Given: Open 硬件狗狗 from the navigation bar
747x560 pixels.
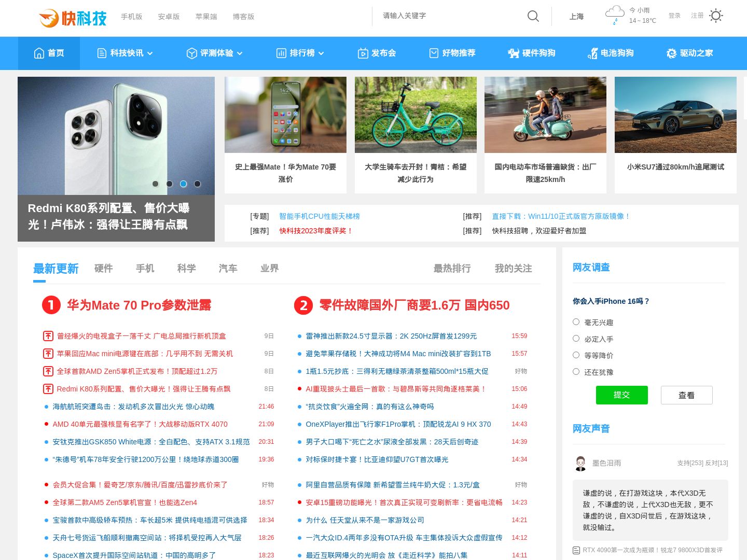Looking at the screenshot, I should (532, 53).
